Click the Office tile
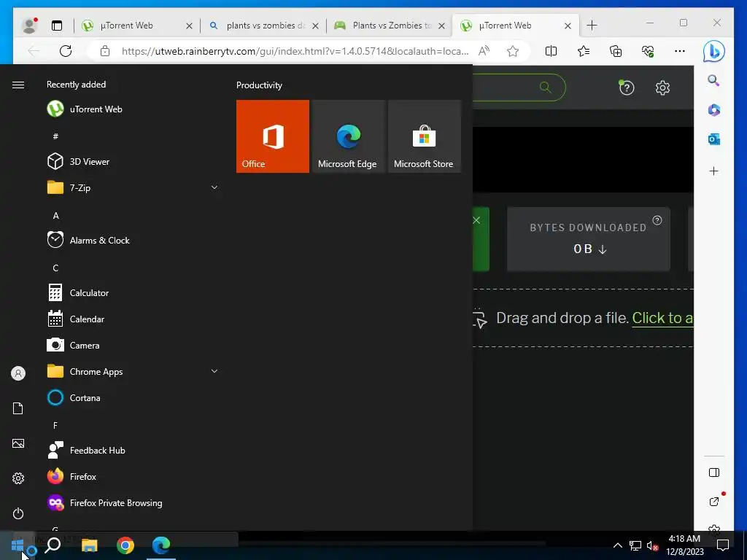The image size is (747, 560). (x=273, y=136)
